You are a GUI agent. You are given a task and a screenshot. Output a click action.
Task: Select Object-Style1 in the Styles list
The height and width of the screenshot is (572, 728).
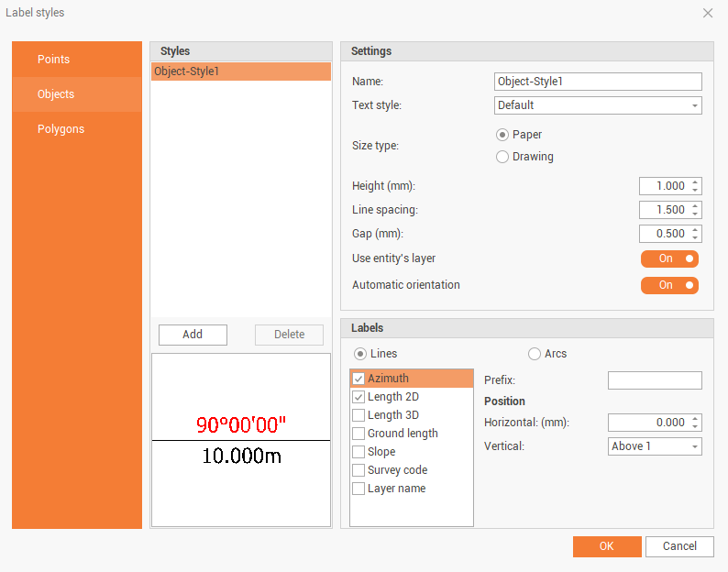240,71
